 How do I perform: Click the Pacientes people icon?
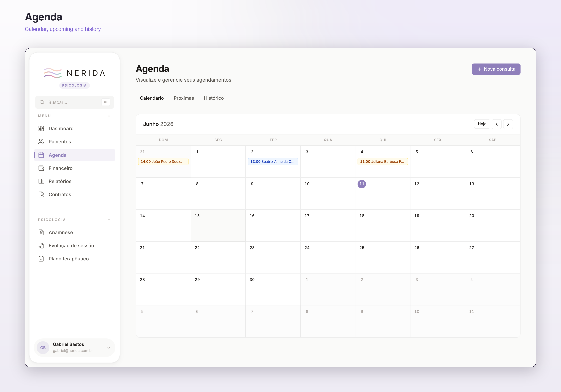click(x=41, y=142)
